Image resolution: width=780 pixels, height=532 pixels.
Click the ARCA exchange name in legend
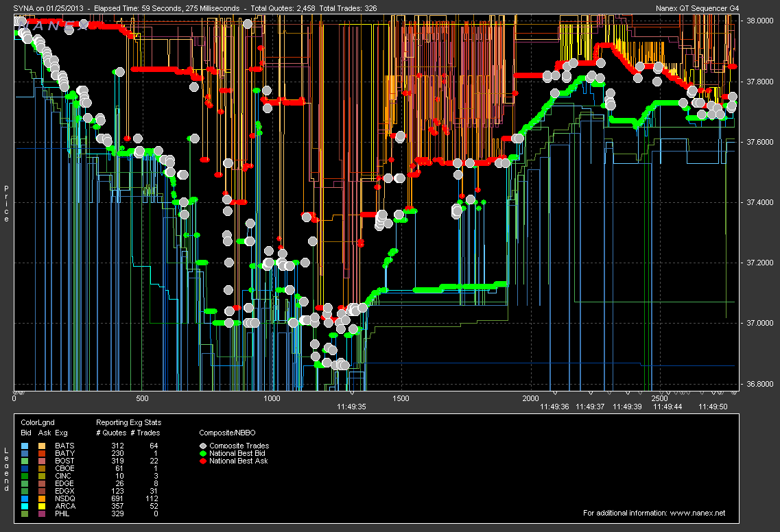(65, 506)
